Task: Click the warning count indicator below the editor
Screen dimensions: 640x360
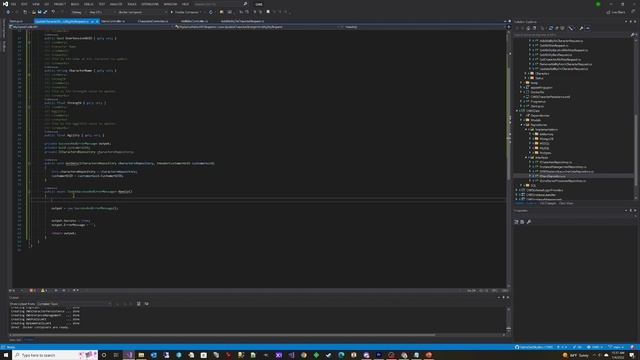Action: [x=44, y=291]
